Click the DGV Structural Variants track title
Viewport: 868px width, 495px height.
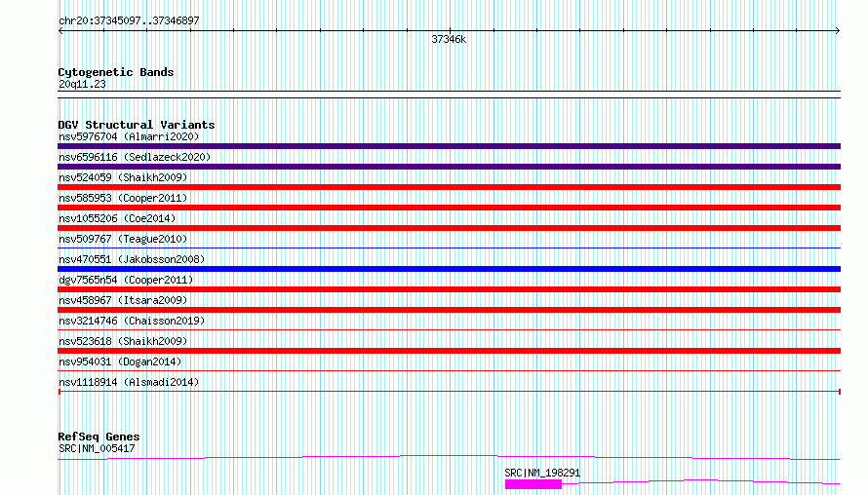tap(137, 125)
